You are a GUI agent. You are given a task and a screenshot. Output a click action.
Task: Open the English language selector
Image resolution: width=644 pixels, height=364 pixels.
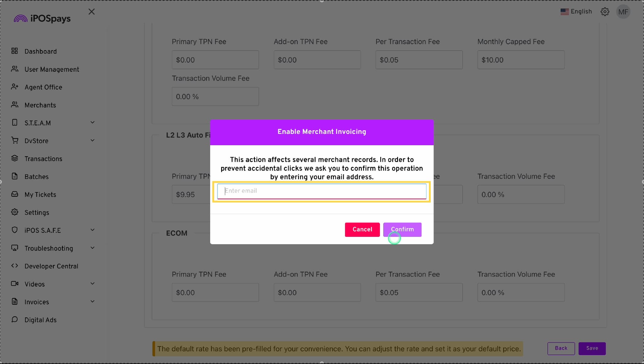[x=576, y=12]
